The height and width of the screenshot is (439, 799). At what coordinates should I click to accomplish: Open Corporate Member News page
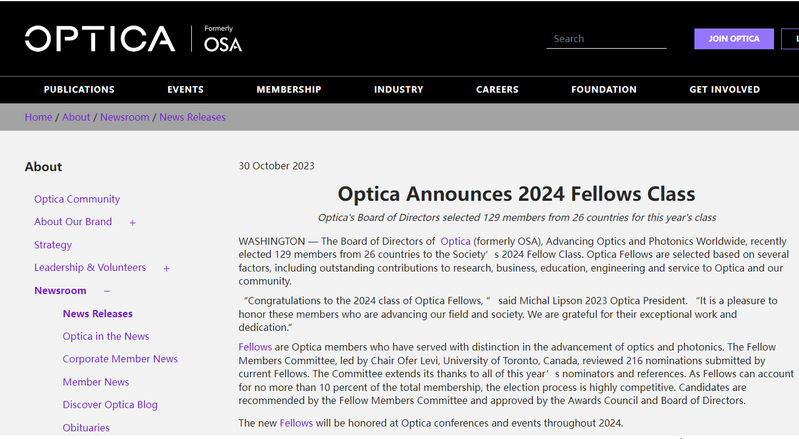[x=120, y=359]
